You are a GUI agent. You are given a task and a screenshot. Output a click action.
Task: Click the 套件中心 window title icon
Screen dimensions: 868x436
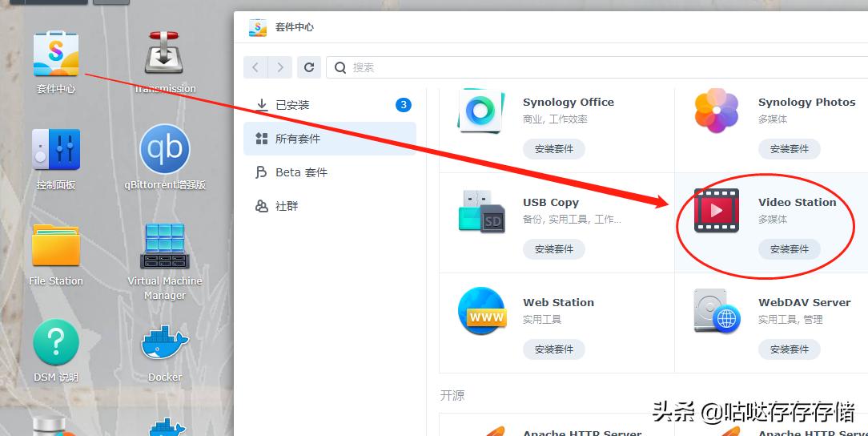[257, 27]
